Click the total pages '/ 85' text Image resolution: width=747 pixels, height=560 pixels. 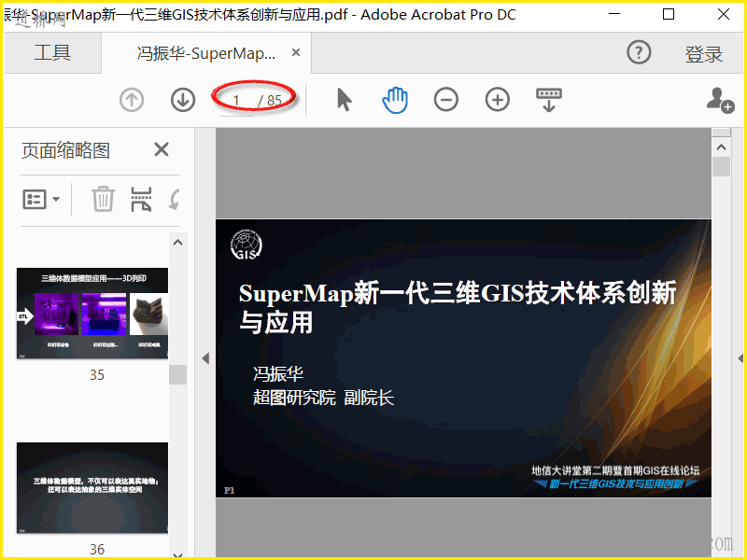[270, 101]
